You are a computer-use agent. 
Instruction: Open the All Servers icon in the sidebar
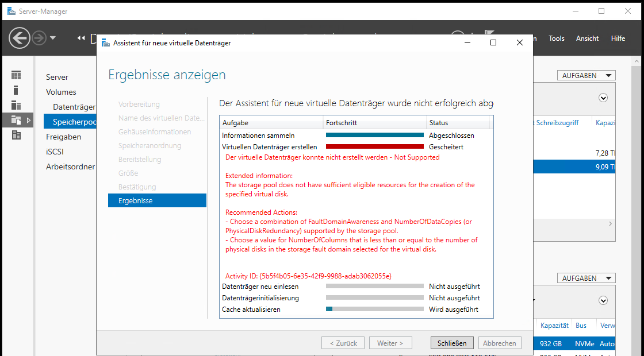click(x=16, y=106)
